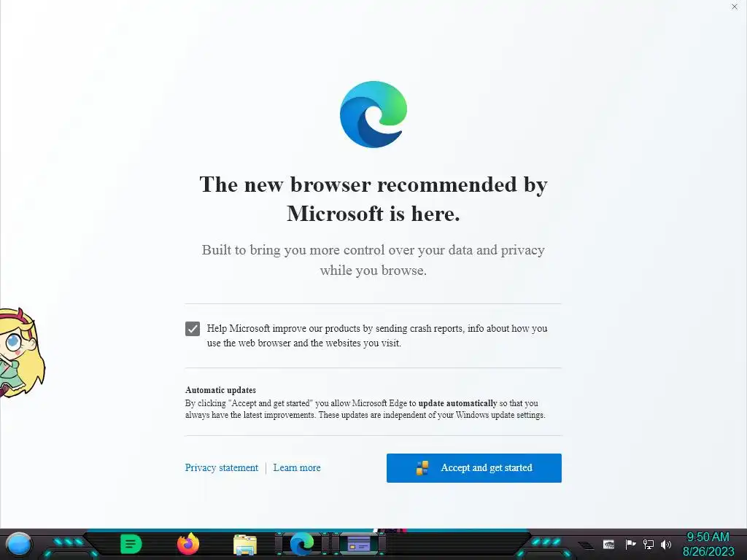
Task: Open the Learn more link
Action: coord(297,467)
